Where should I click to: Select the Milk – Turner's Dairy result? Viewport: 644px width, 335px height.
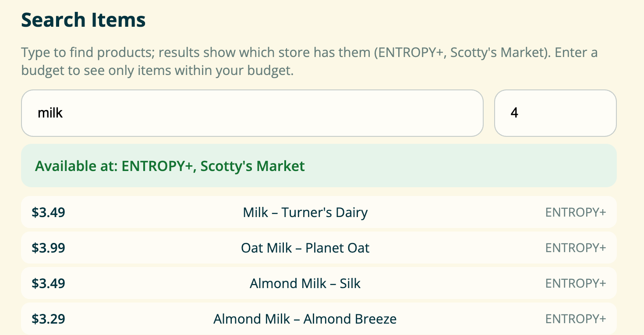pyautogui.click(x=305, y=213)
